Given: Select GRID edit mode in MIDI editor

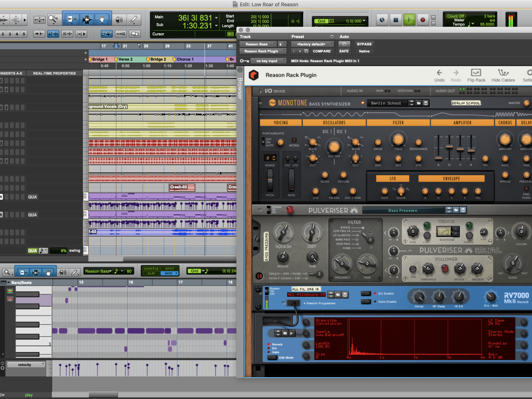Looking at the screenshot, I should (168, 273).
